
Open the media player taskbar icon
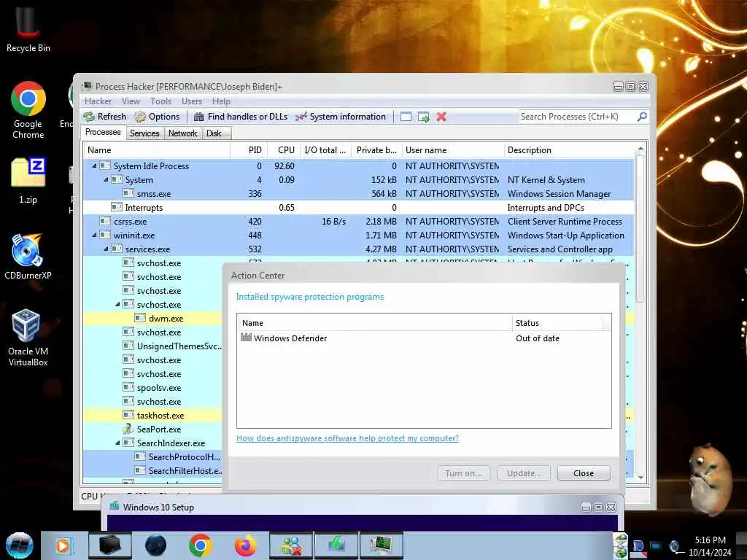coord(63,545)
